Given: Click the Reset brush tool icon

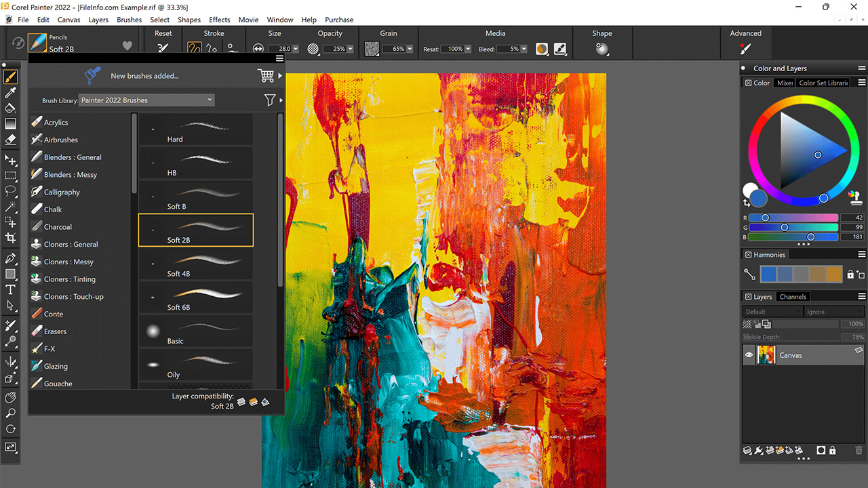Looking at the screenshot, I should tap(163, 49).
